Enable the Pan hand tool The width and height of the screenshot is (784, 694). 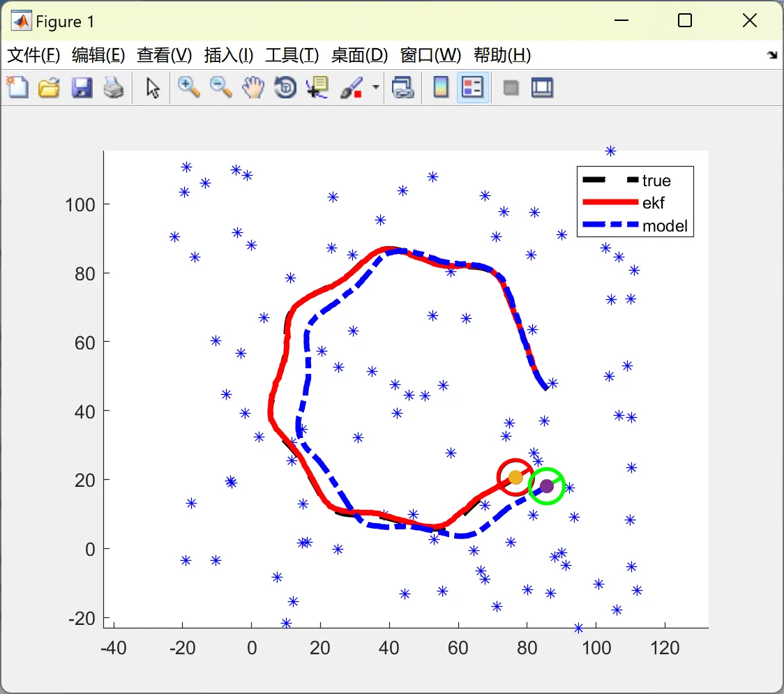point(253,87)
